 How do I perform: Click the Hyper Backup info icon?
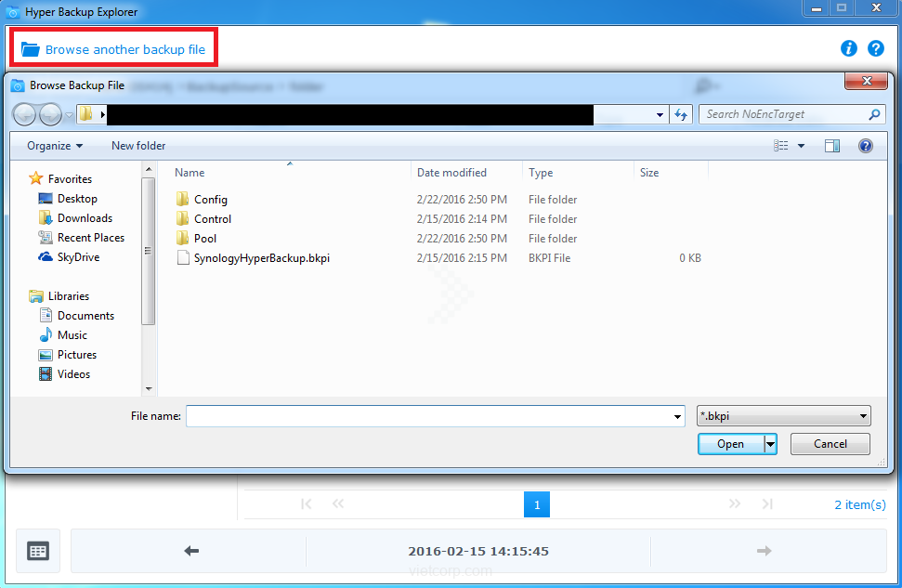point(848,49)
